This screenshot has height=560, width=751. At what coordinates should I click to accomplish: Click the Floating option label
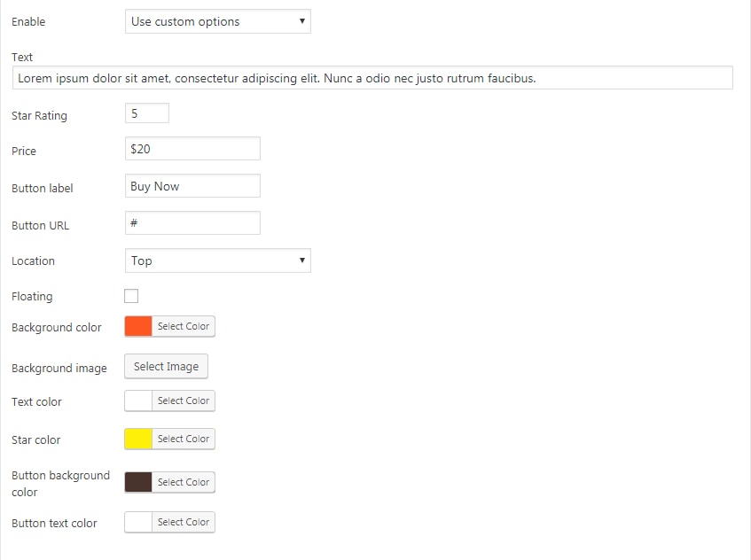(32, 297)
